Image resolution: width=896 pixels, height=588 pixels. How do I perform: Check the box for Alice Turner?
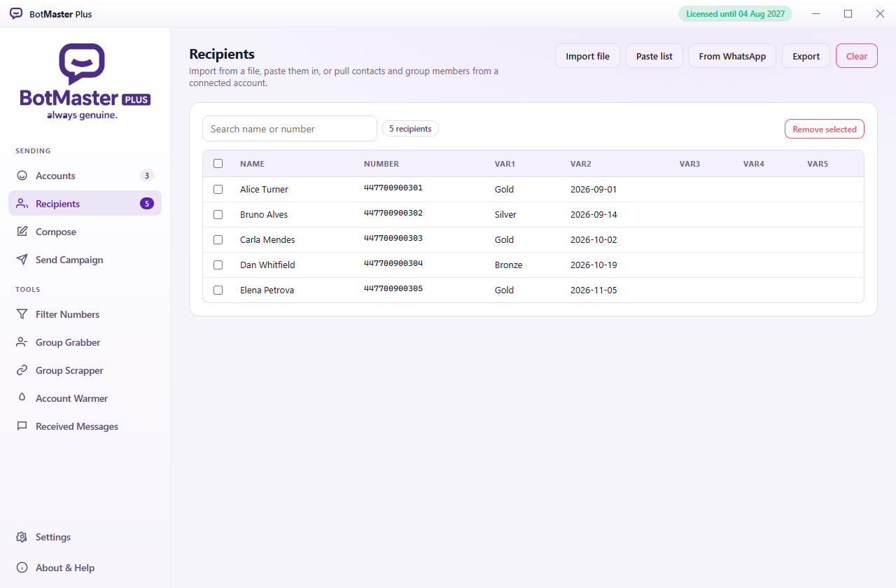pos(218,189)
